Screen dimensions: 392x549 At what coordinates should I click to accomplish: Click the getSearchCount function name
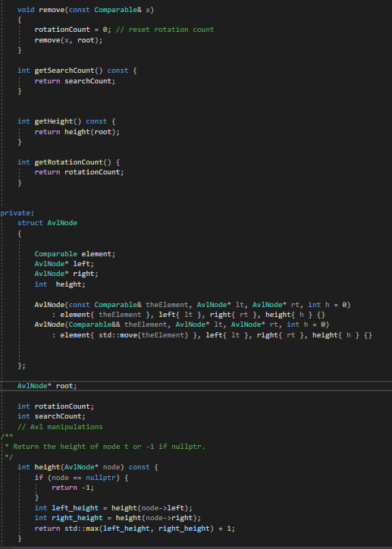66,71
